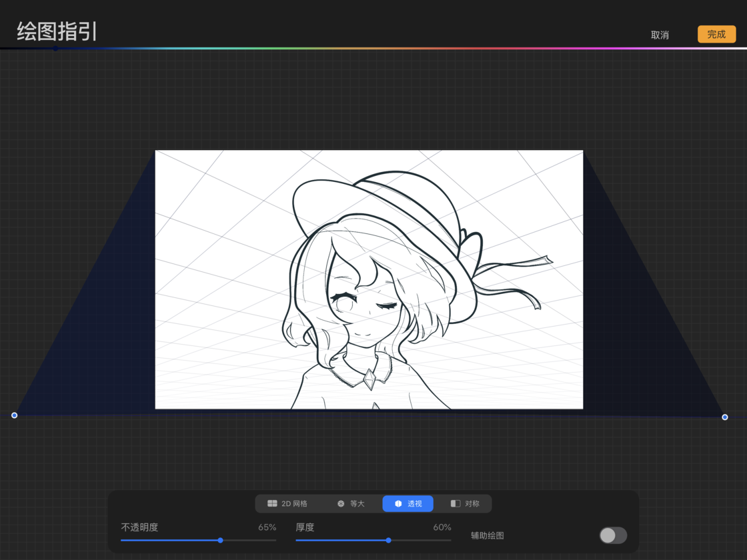Image resolution: width=747 pixels, height=560 pixels.
Task: Click the 不透明度 slider handle
Action: [x=221, y=540]
